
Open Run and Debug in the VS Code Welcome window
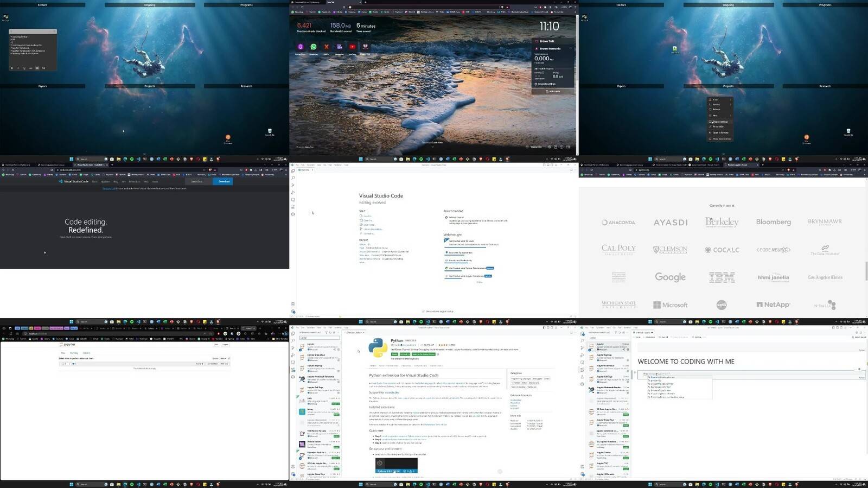[293, 192]
